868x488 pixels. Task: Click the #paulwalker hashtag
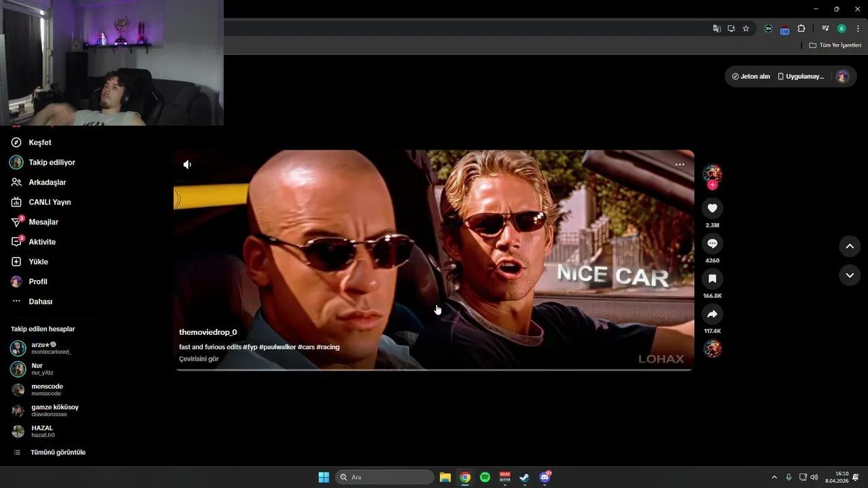pyautogui.click(x=277, y=347)
